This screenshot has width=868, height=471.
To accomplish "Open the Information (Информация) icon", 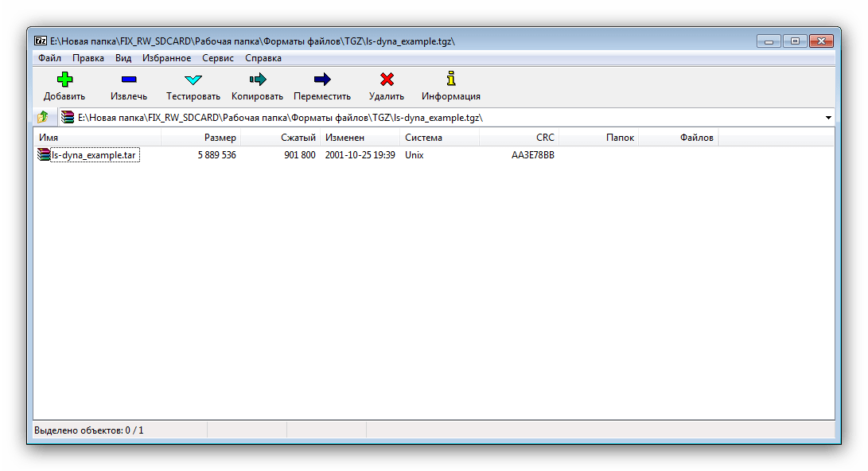I will point(451,79).
